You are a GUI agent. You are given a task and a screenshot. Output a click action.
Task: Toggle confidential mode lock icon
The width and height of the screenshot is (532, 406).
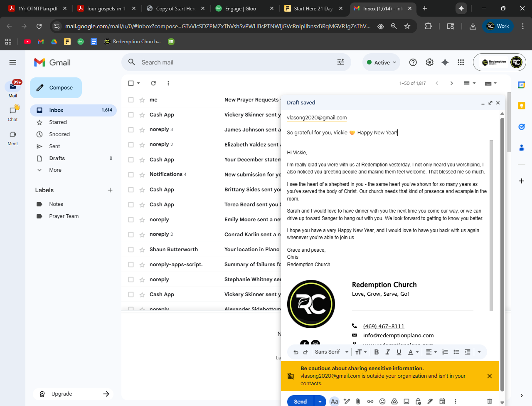pyautogui.click(x=418, y=401)
